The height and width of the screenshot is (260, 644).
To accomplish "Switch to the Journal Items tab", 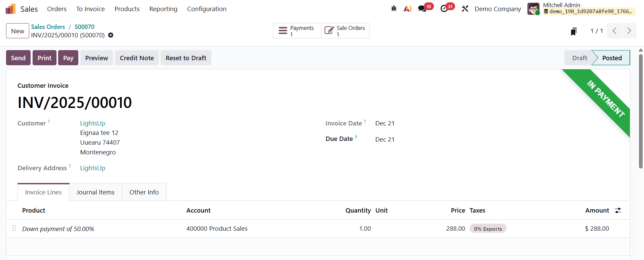I will pos(95,192).
